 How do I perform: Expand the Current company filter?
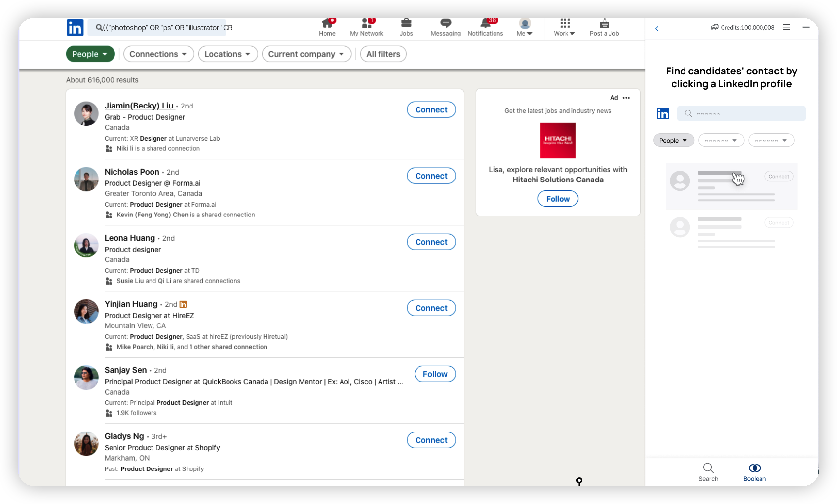[x=306, y=54]
